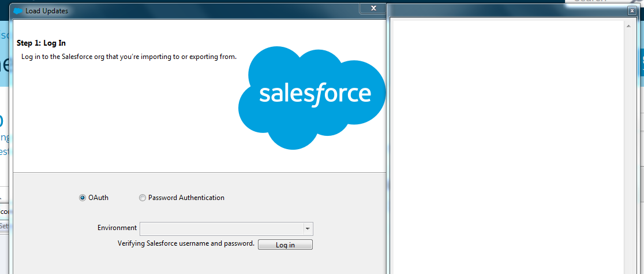Click the Salesforce cloud icon in title bar

(x=18, y=11)
